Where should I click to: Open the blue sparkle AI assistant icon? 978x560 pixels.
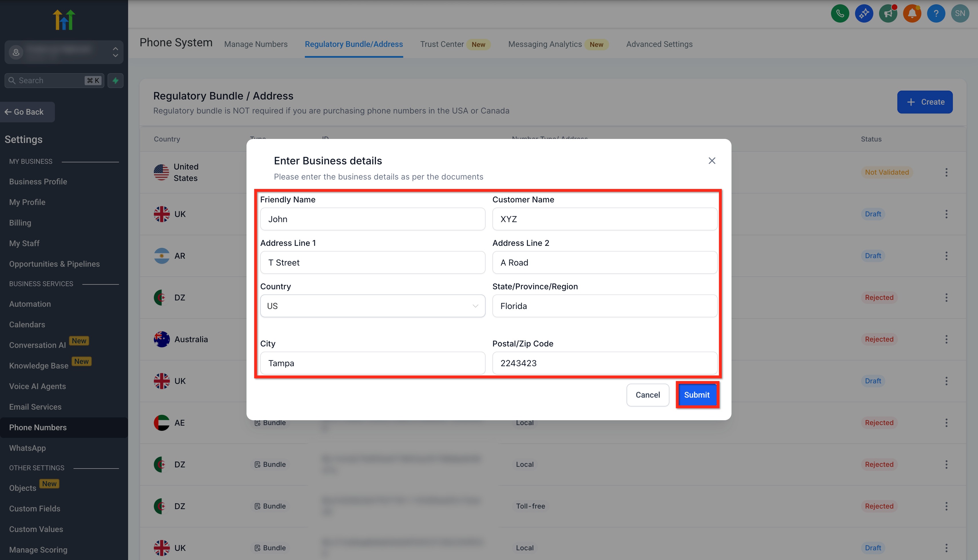pyautogui.click(x=864, y=14)
